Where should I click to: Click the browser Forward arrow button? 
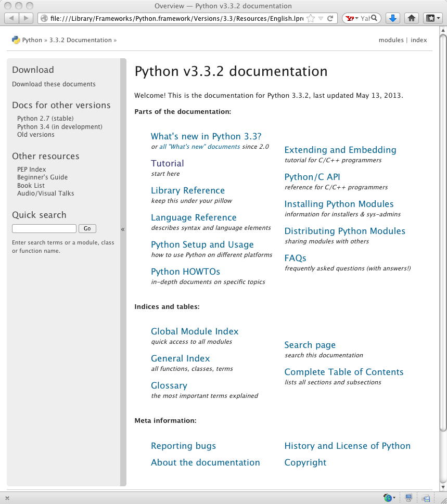[x=25, y=18]
